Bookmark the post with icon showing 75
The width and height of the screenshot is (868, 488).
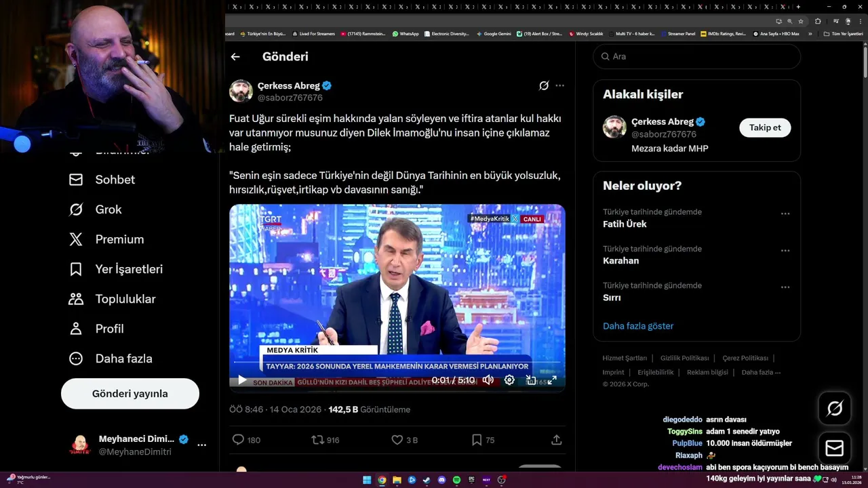pyautogui.click(x=477, y=440)
